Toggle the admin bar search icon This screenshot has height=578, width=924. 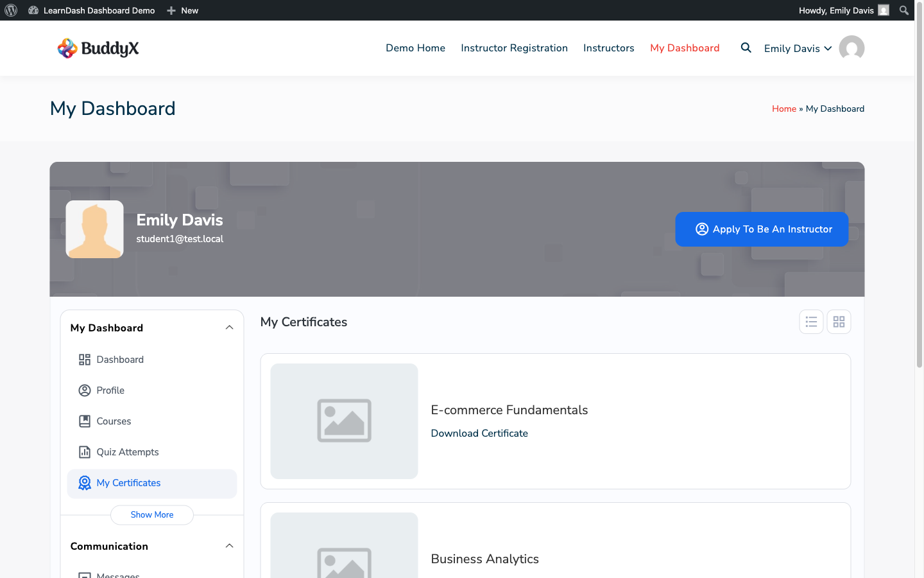coord(903,10)
